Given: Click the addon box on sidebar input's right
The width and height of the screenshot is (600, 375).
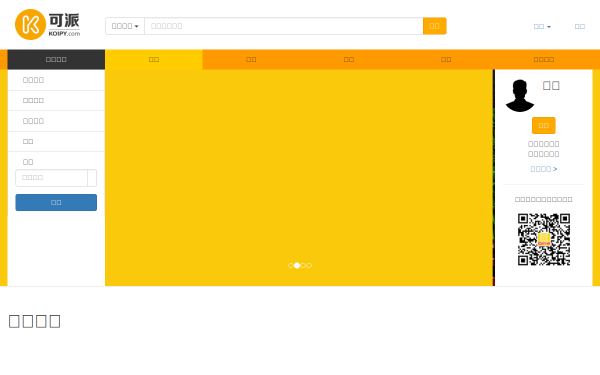Looking at the screenshot, I should (92, 178).
